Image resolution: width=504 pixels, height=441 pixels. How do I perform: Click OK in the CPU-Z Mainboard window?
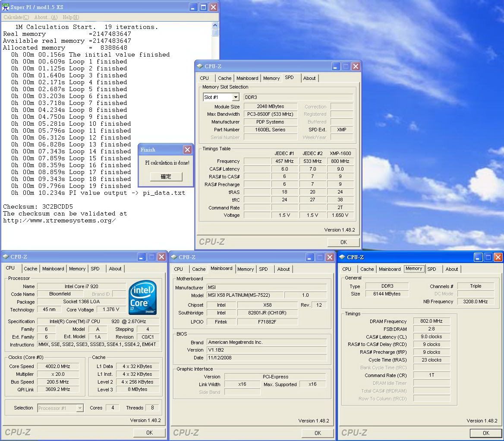[x=318, y=433]
